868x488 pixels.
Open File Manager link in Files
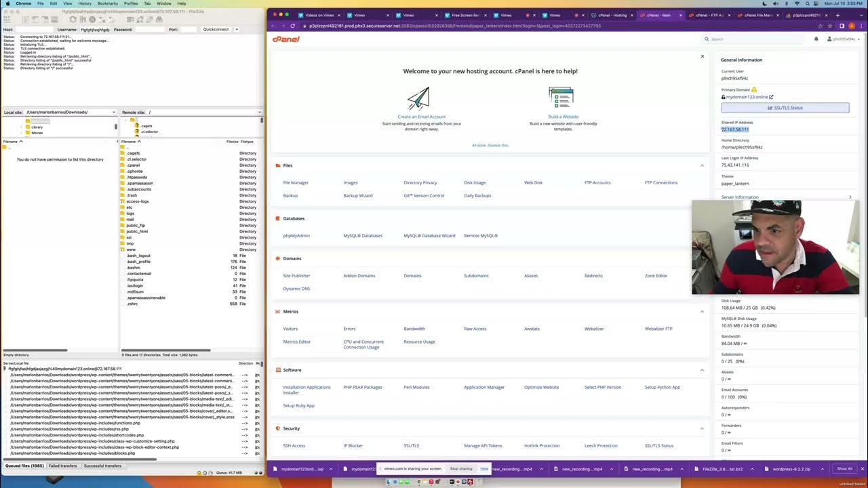(x=296, y=183)
